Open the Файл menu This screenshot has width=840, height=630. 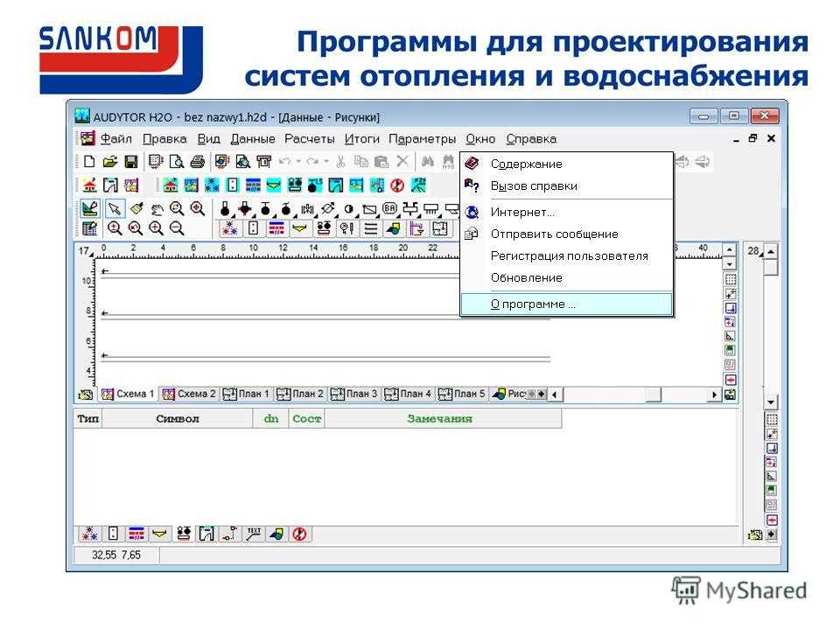(116, 139)
